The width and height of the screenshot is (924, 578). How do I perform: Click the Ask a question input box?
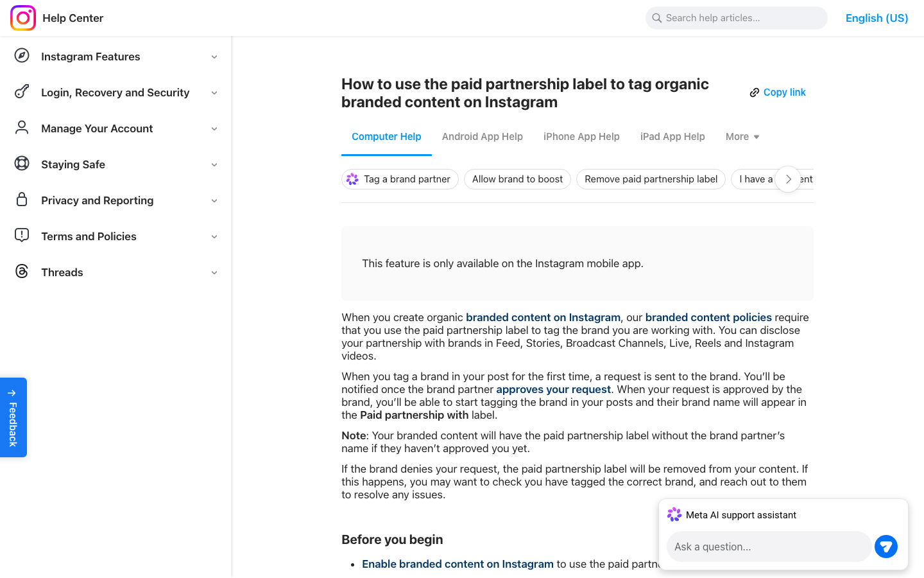769,547
